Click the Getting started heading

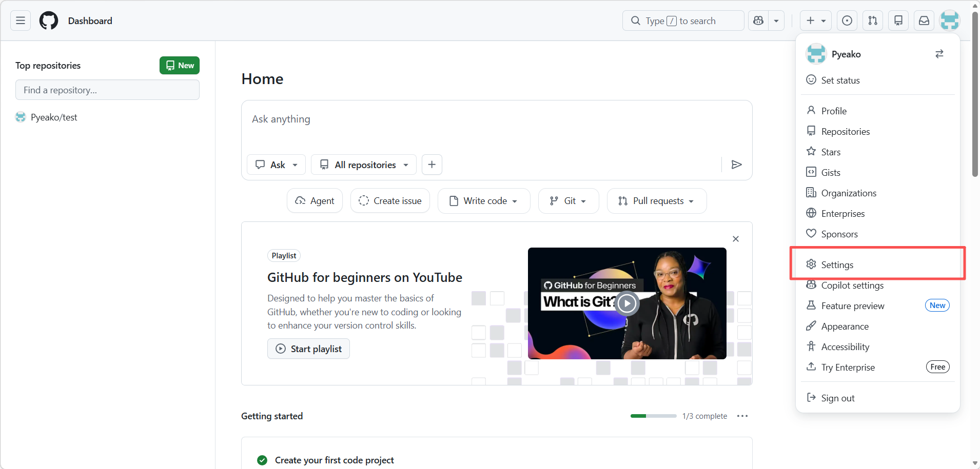coord(272,416)
